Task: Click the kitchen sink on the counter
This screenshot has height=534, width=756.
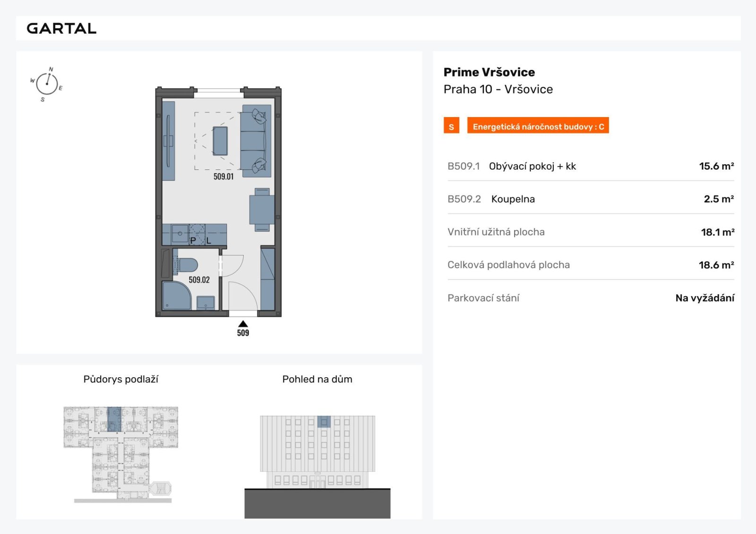Action: point(180,233)
